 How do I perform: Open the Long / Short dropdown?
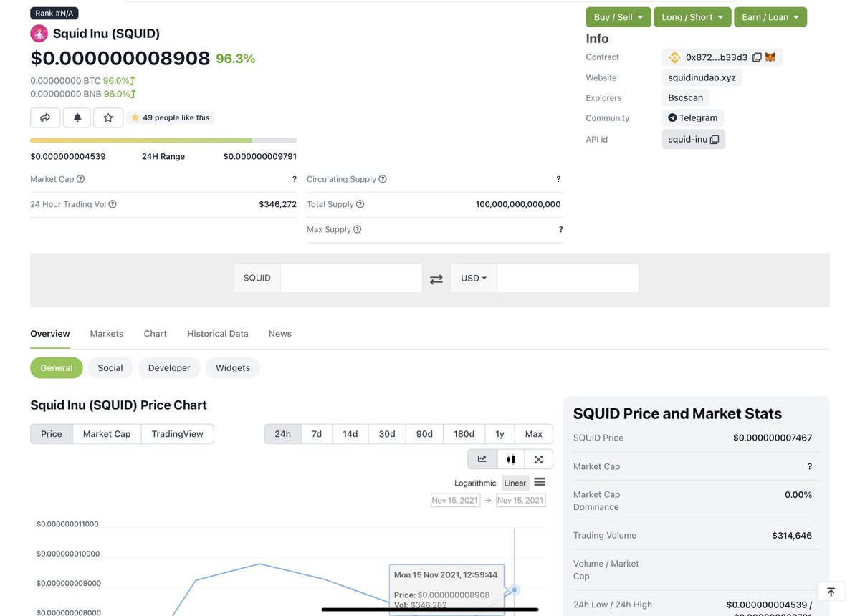(692, 17)
